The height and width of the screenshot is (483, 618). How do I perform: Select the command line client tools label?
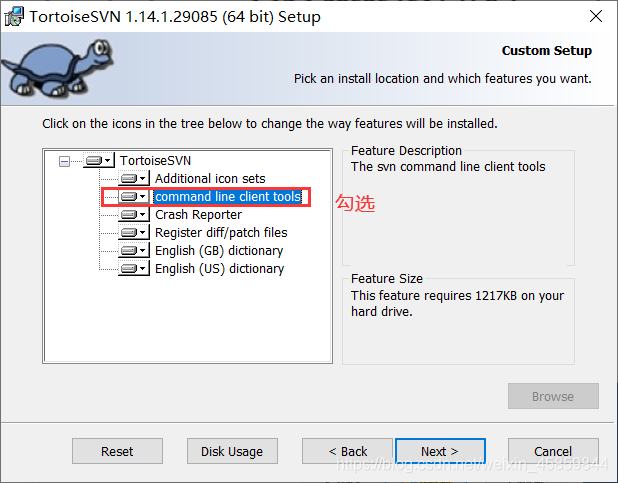[x=228, y=196]
